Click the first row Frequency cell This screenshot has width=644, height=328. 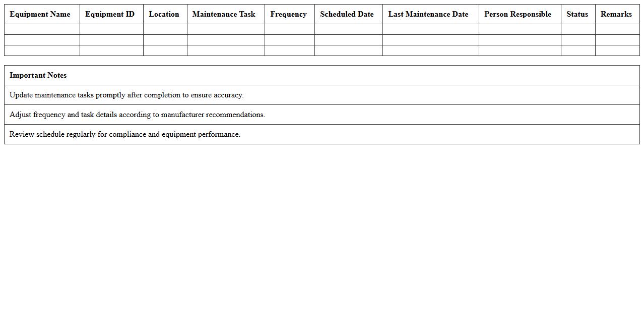[x=289, y=29]
